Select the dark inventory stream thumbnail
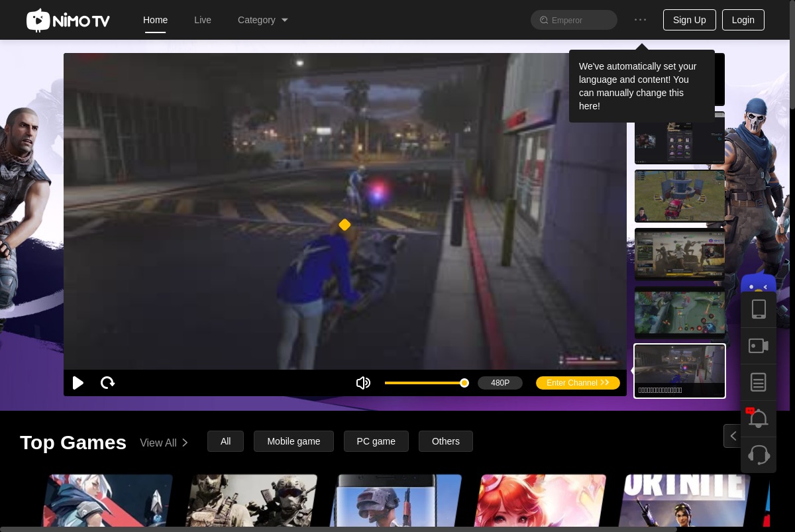Image resolution: width=795 pixels, height=532 pixels. (x=680, y=138)
